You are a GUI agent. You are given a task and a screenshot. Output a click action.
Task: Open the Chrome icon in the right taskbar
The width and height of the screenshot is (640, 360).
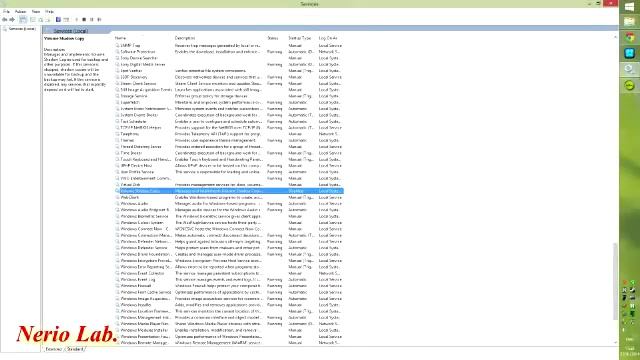629,38
